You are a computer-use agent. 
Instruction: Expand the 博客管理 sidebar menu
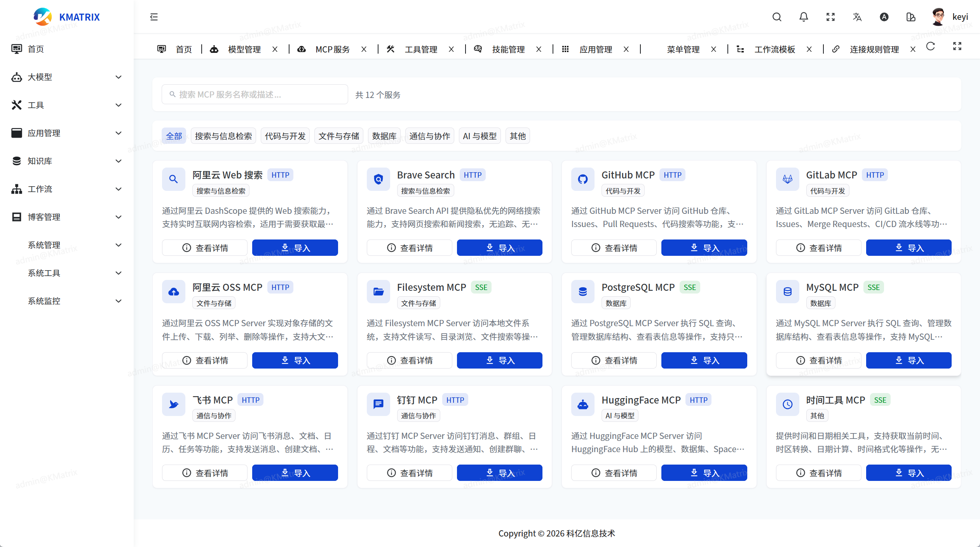click(x=67, y=217)
